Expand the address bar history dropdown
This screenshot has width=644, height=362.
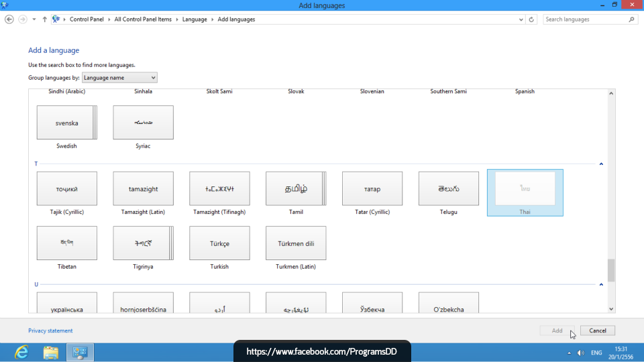[x=521, y=19]
